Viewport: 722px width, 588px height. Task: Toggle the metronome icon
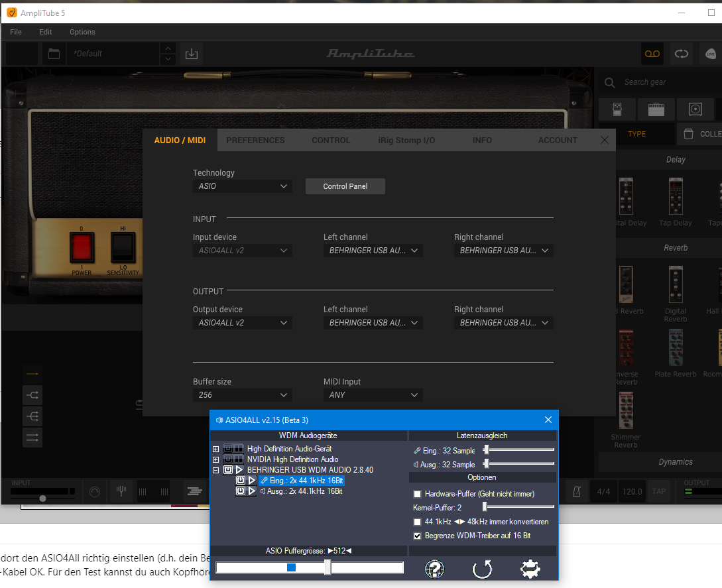click(577, 492)
